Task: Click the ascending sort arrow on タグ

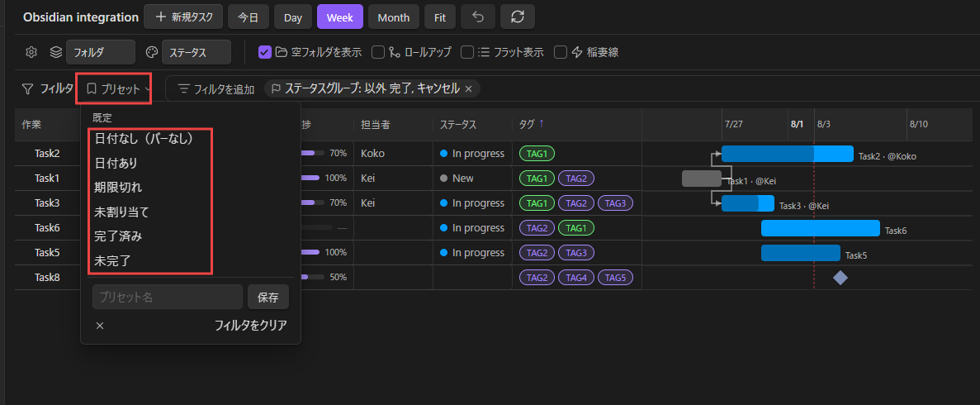Action: (542, 124)
